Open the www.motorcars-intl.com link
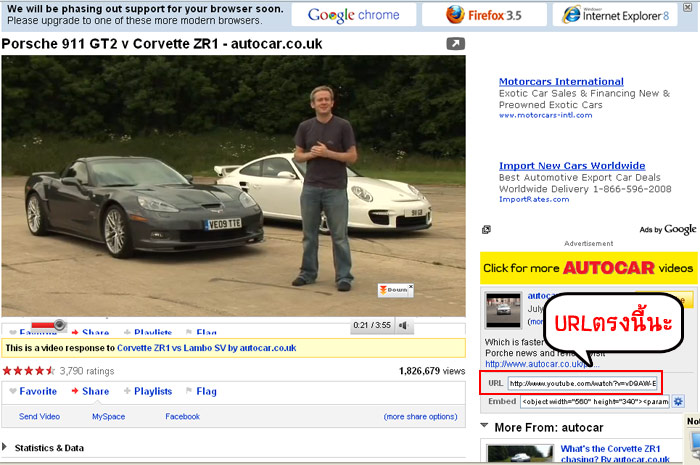The width and height of the screenshot is (700, 465). [546, 115]
